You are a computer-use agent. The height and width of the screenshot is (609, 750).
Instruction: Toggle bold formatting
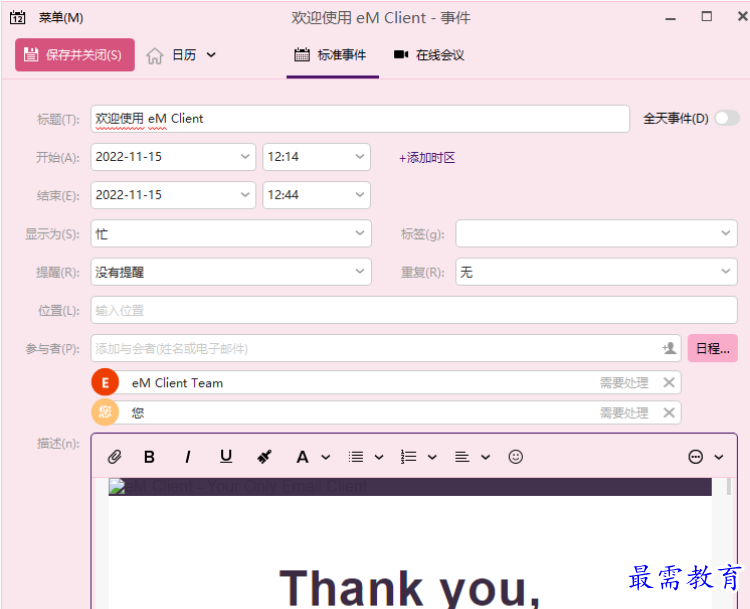(x=149, y=457)
